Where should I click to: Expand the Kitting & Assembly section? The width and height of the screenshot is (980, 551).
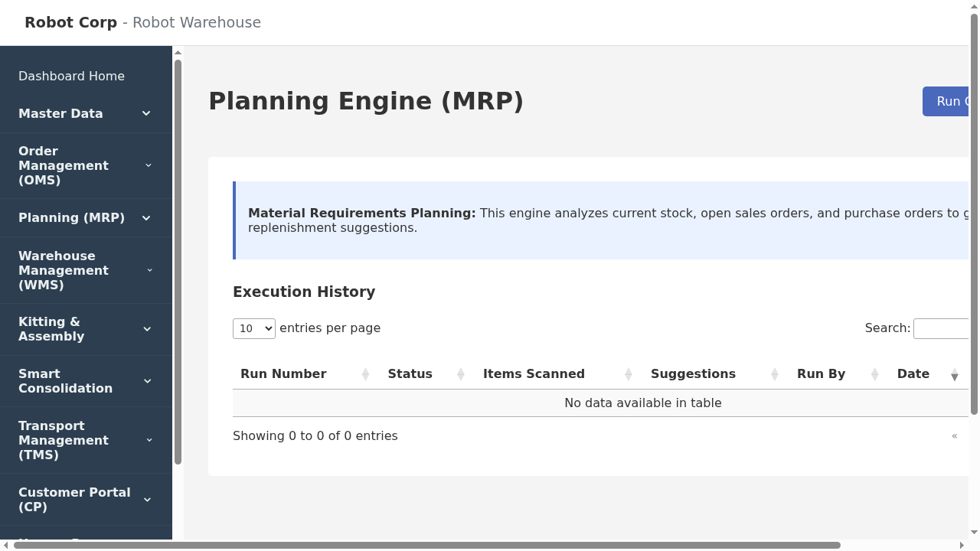pyautogui.click(x=86, y=328)
